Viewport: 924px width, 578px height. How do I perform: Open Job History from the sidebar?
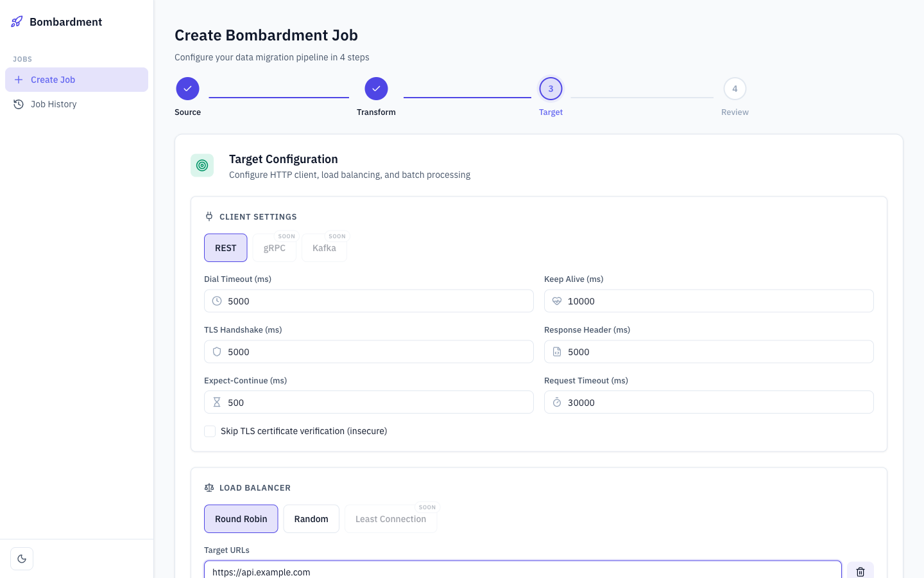[53, 103]
